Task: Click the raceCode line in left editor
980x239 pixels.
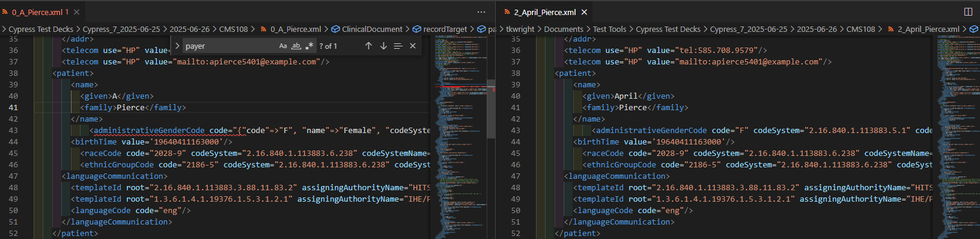Action: pyautogui.click(x=255, y=153)
